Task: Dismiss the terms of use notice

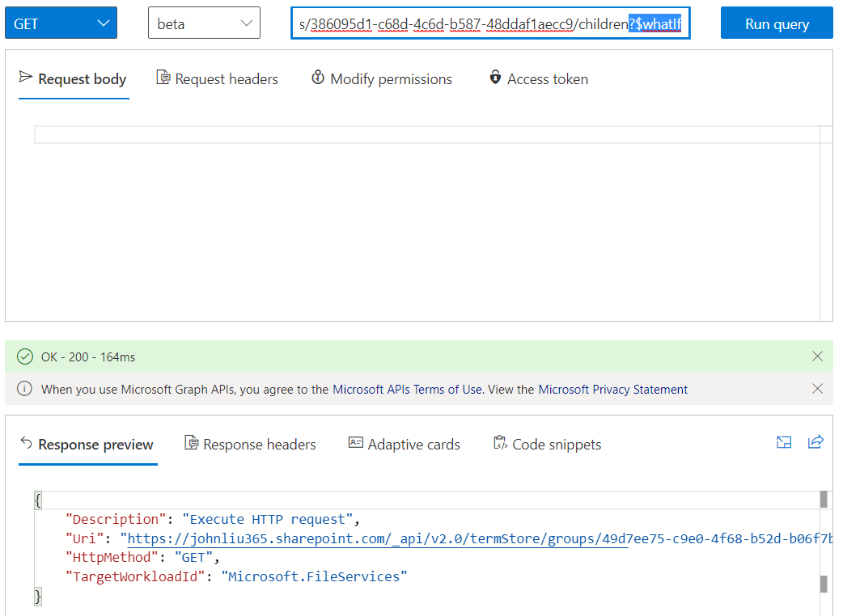Action: pos(817,388)
